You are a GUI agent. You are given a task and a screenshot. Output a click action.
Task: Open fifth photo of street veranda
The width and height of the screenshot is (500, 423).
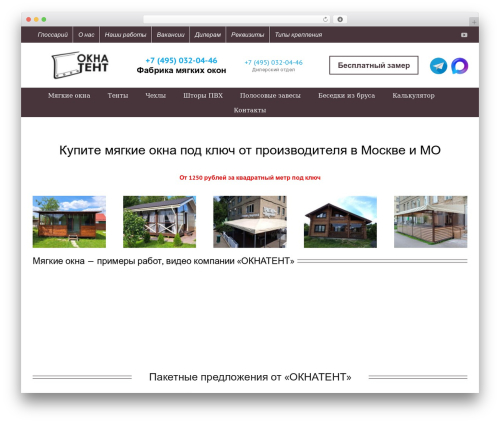pos(431,222)
